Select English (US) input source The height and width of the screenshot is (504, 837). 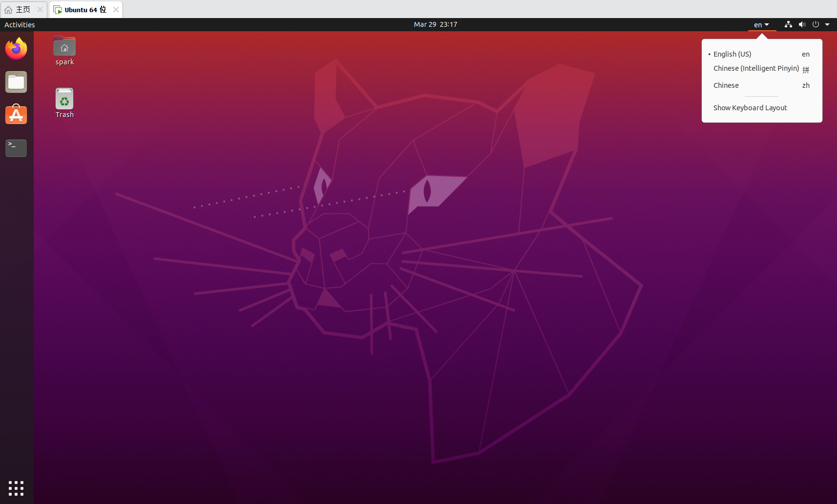pyautogui.click(x=762, y=54)
